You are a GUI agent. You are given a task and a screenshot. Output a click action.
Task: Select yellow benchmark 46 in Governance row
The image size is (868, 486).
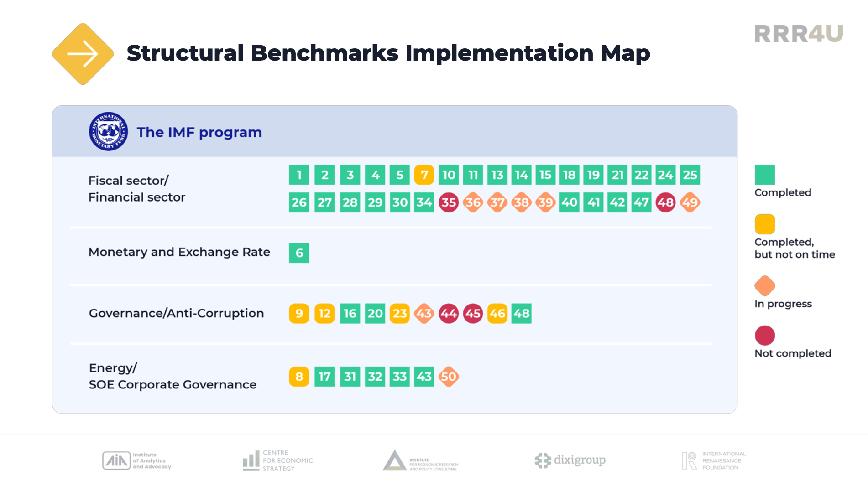pyautogui.click(x=497, y=314)
